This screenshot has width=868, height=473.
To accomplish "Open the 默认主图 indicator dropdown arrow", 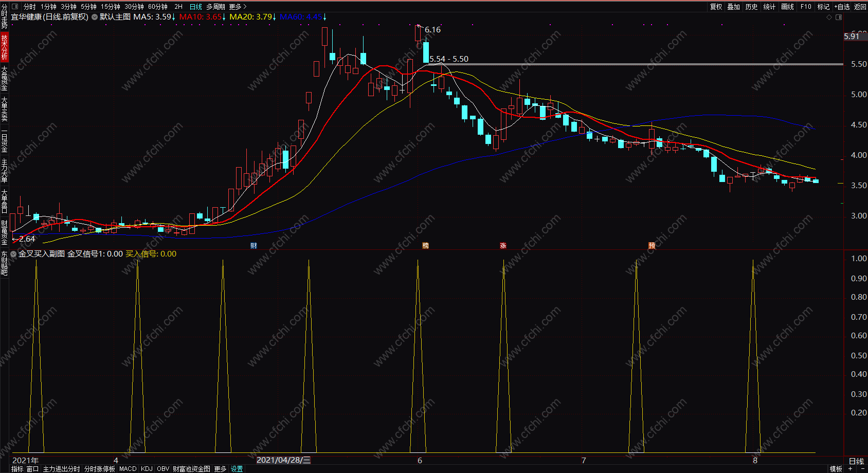I will point(95,17).
